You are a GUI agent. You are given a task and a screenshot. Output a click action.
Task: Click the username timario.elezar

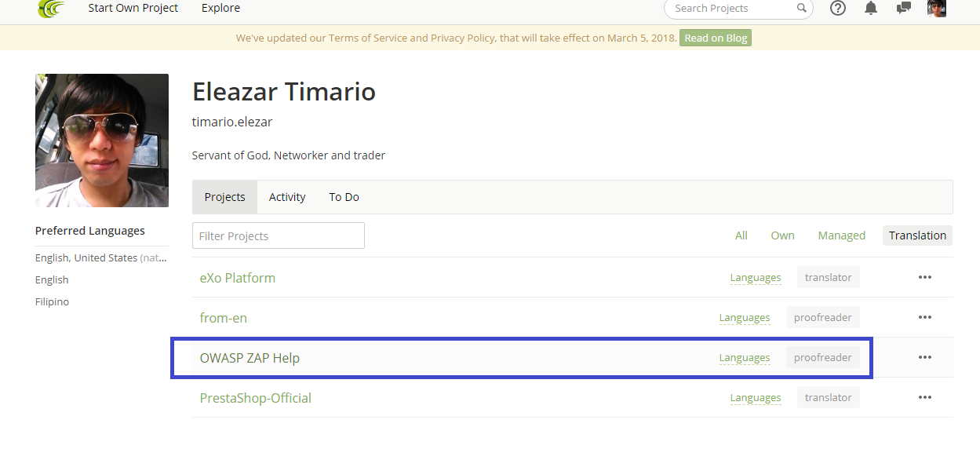[x=232, y=122]
